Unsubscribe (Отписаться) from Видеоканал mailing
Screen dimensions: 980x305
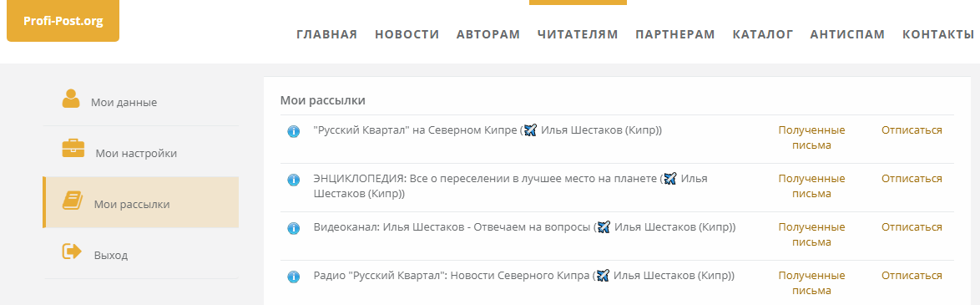(912, 226)
